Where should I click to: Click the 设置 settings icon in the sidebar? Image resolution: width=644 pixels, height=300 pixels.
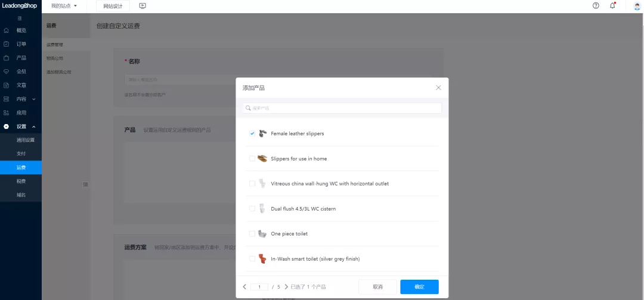click(6, 126)
